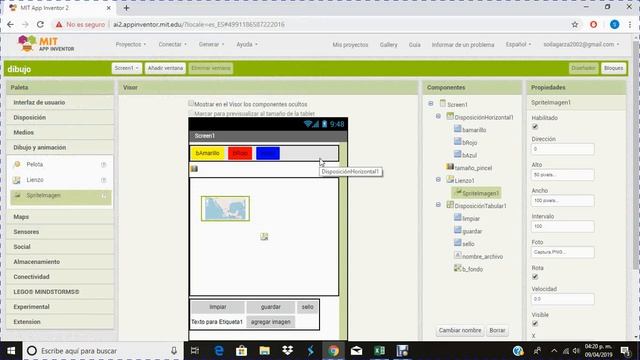
Task: Collapse DisposiciónTabular1 tree node
Action: [x=438, y=205]
